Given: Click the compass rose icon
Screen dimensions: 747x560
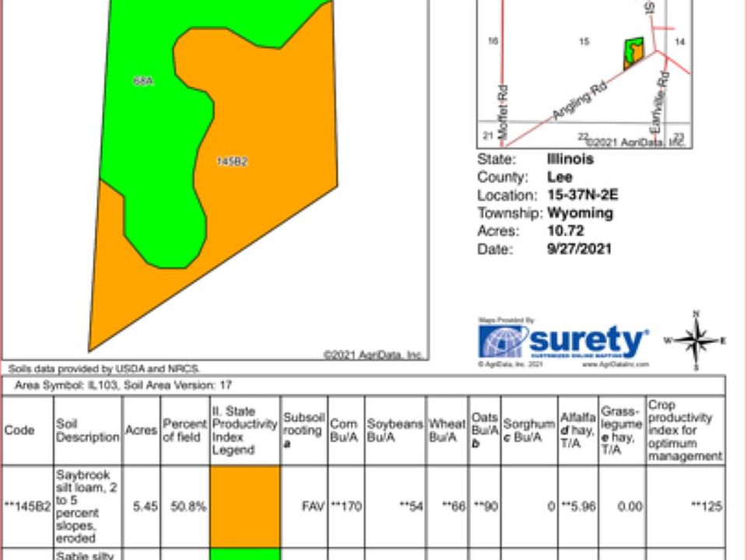Looking at the screenshot, I should coord(696,340).
